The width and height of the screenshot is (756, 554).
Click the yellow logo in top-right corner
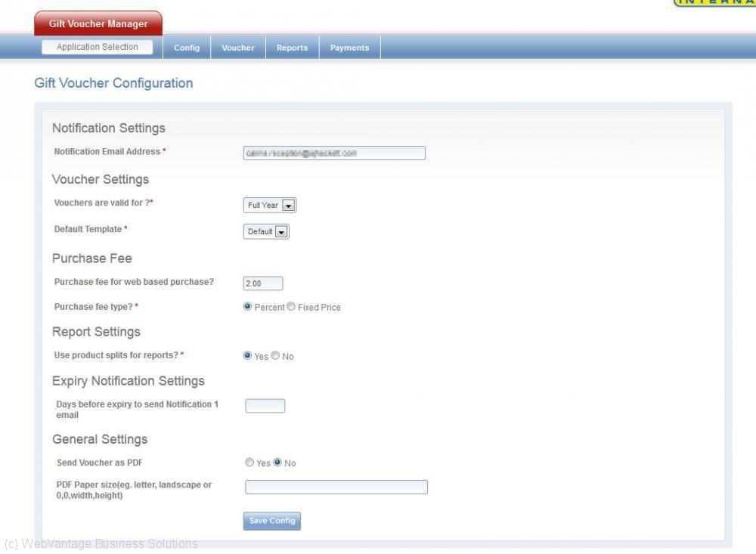(x=714, y=4)
